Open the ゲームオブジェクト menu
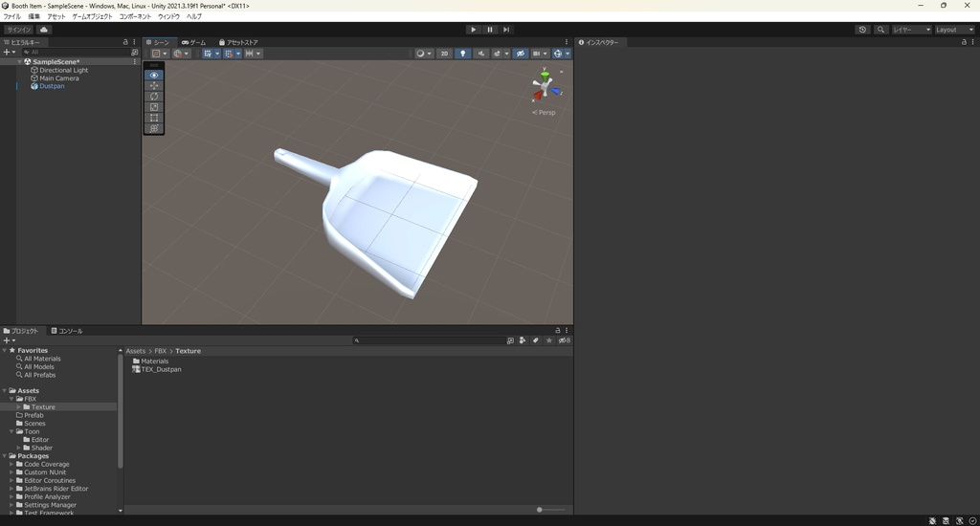The image size is (980, 526). point(92,17)
